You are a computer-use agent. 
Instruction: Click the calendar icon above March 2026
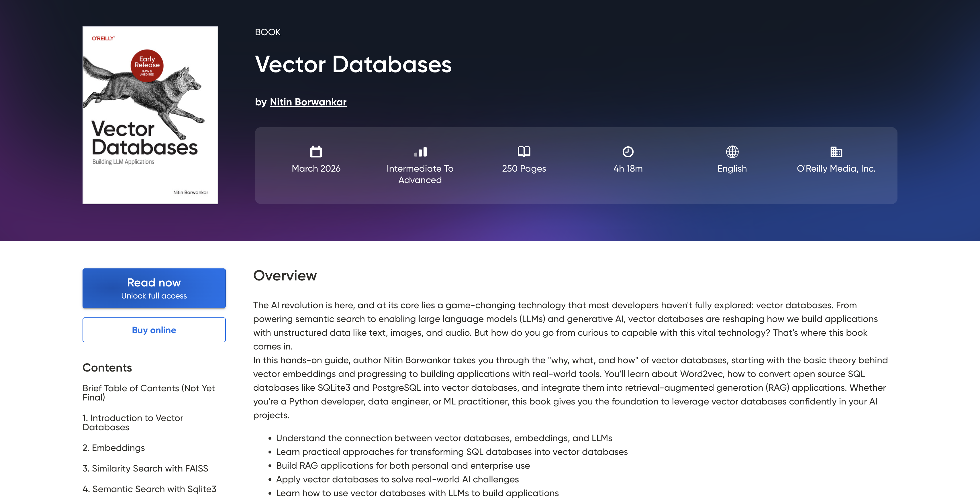point(316,152)
